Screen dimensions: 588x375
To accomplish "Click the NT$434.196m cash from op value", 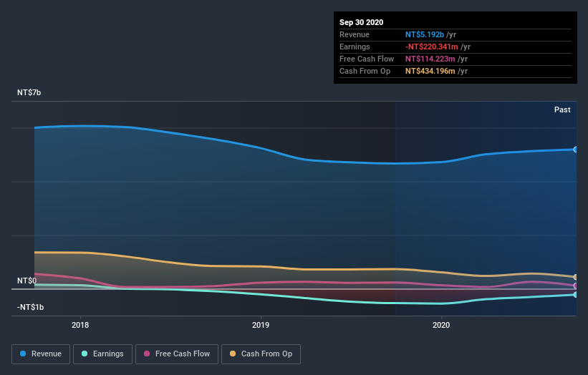I will (x=430, y=71).
